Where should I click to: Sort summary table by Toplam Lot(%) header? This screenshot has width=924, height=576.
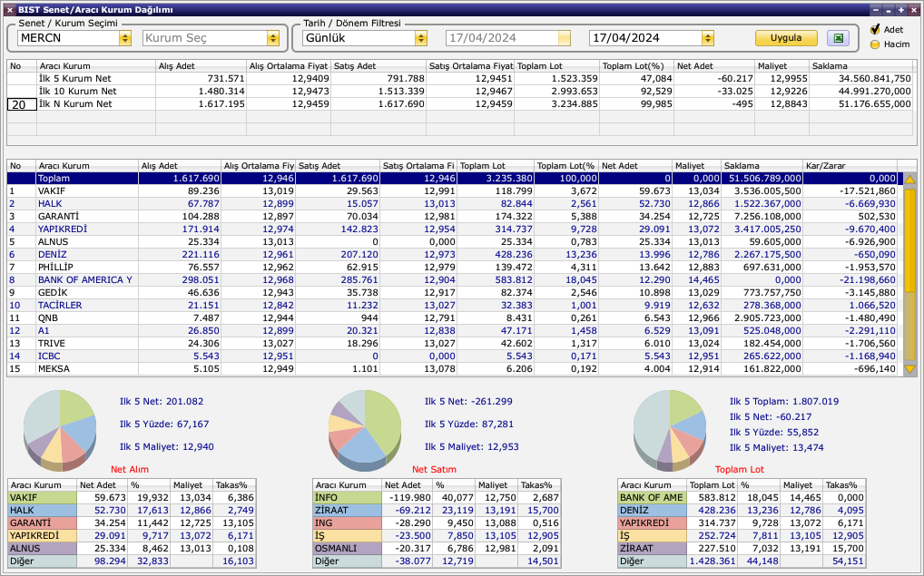(x=636, y=66)
